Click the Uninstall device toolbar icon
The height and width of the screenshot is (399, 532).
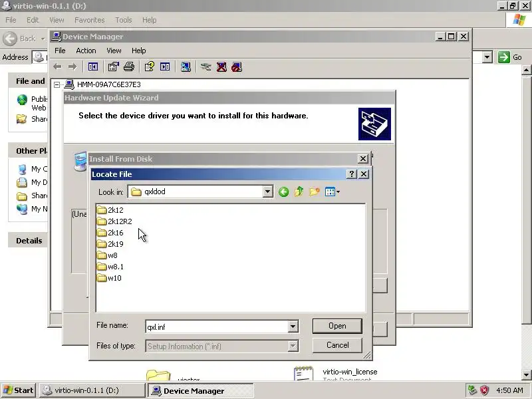221,67
